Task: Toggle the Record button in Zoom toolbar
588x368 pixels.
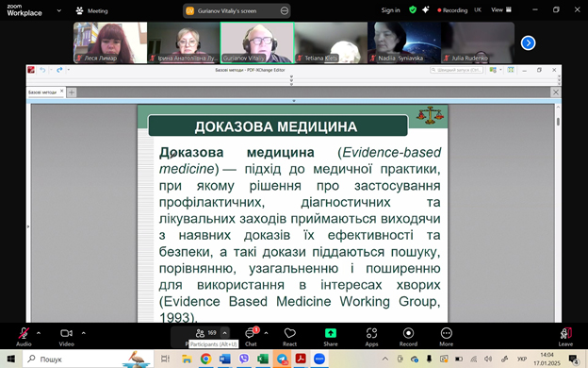Action: click(x=408, y=336)
